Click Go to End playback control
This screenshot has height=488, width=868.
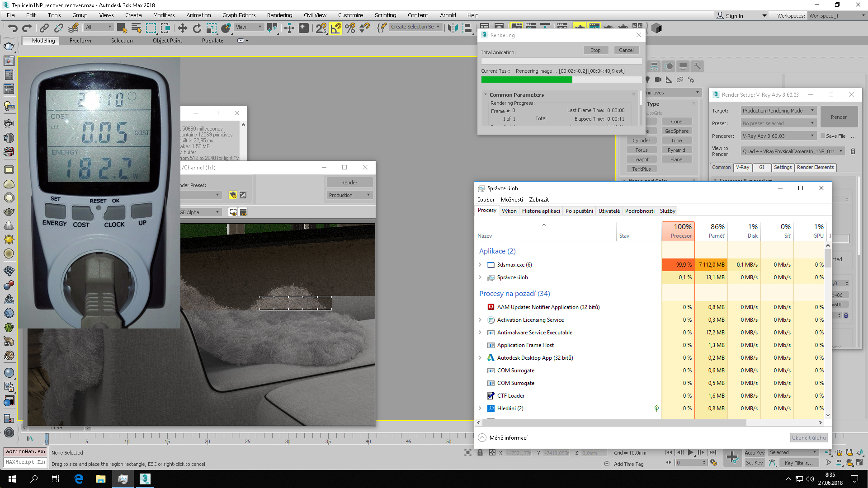pyautogui.click(x=713, y=452)
